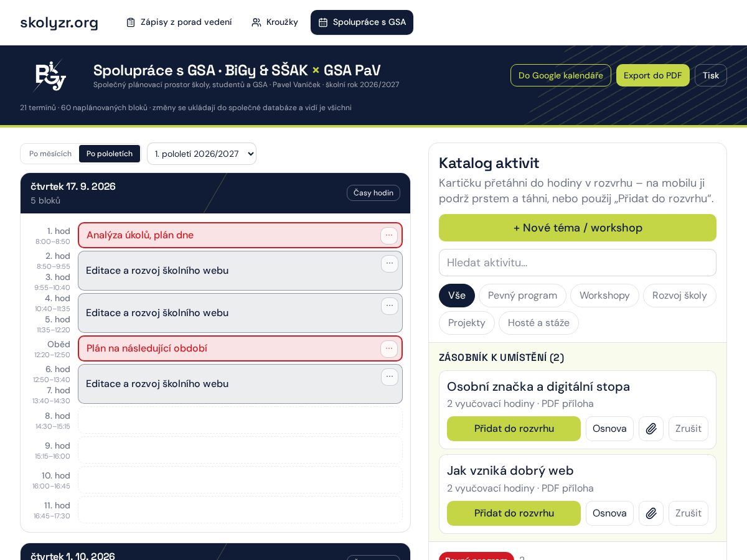
Task: Add Osobní značka a digitální stopa to schedule
Action: click(x=514, y=429)
